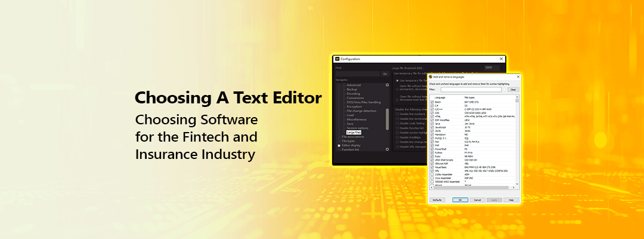Click the scroll-down arrow of the Navigate tree

click(x=388, y=149)
